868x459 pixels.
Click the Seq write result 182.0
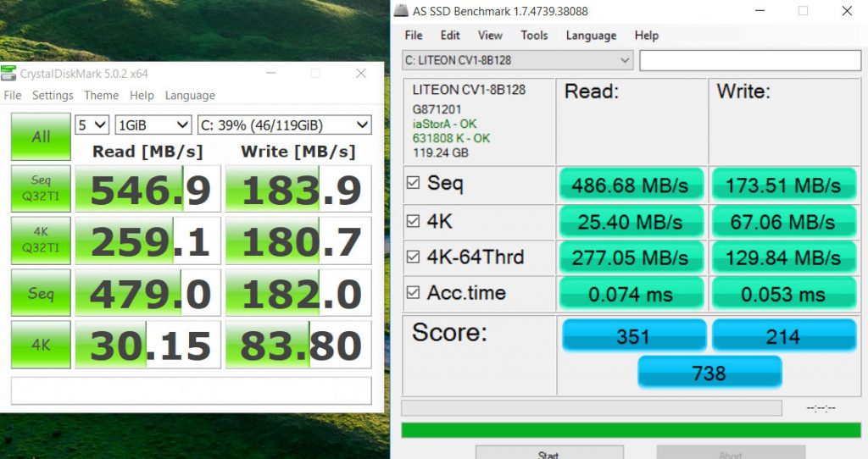(x=298, y=292)
